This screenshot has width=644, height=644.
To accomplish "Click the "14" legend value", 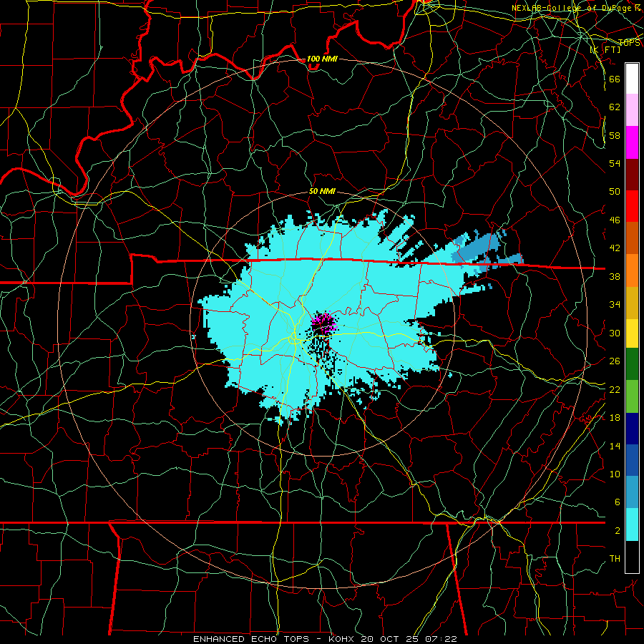I will click(615, 446).
